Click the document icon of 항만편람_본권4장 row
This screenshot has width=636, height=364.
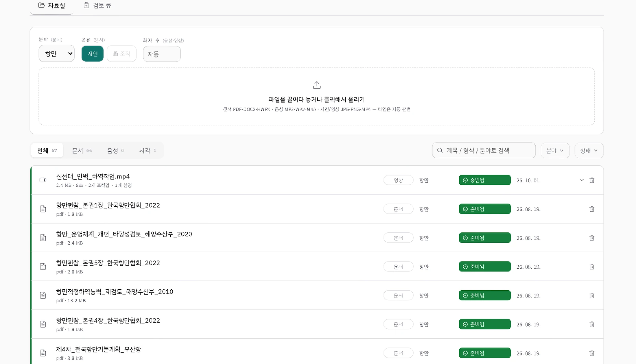click(x=43, y=324)
